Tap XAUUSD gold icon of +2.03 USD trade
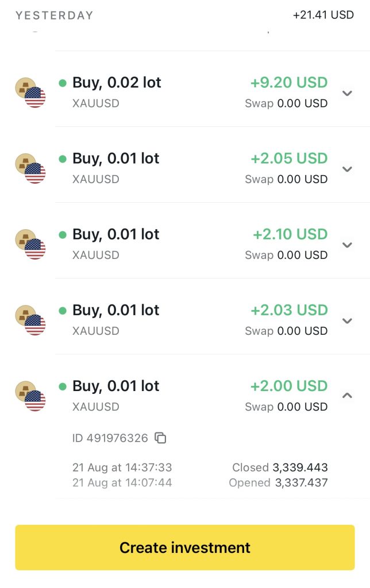 [30, 320]
